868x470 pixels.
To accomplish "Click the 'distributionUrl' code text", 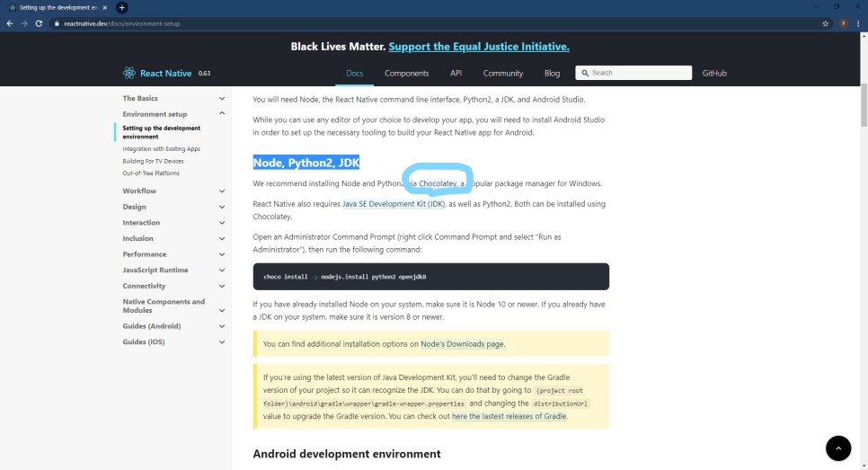I will 560,403.
